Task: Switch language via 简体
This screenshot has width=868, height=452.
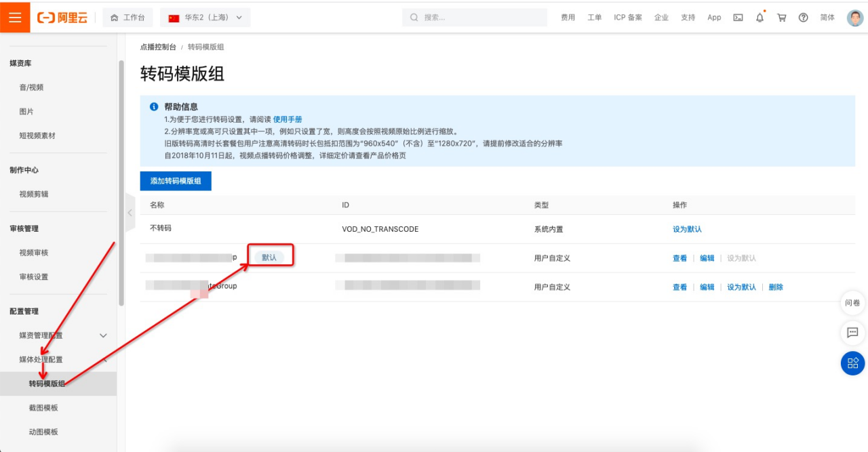Action: coord(827,18)
